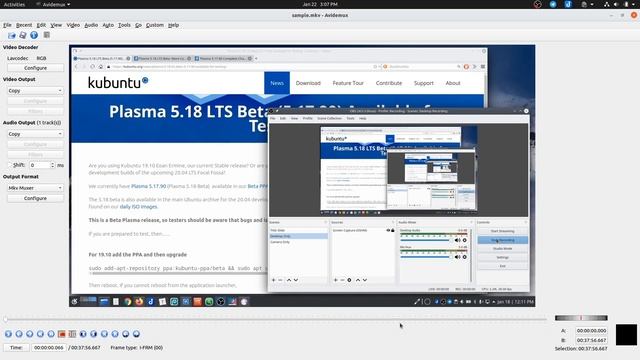Image resolution: width=640 pixels, height=360 pixels.
Task: Click the jog wheel gradient control
Action: click(581, 318)
